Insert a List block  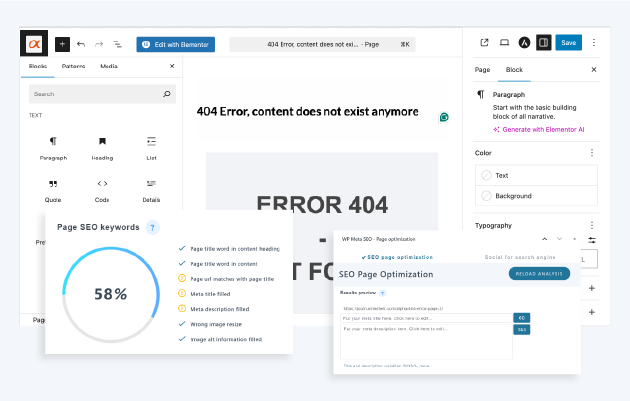pos(151,147)
